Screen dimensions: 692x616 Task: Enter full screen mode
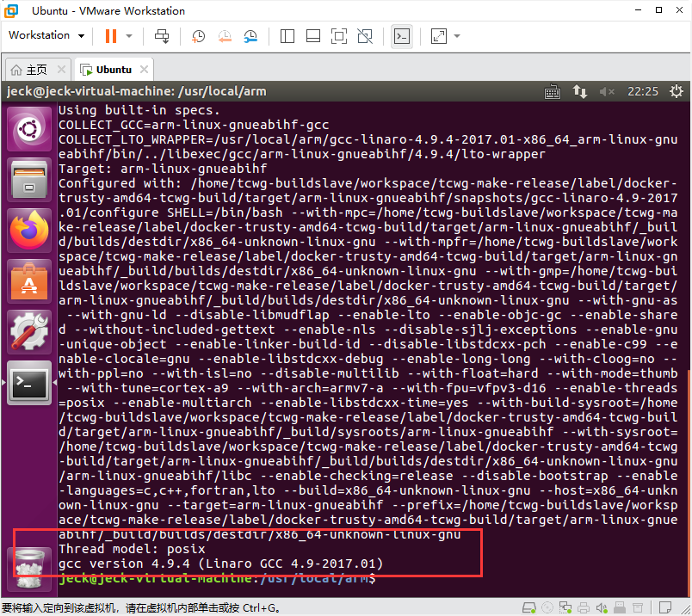(x=339, y=36)
